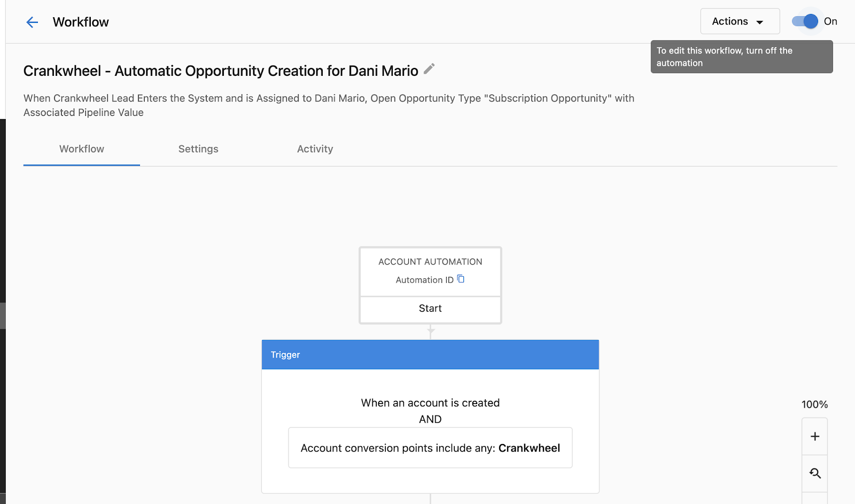Click the Workflow page heading
The height and width of the screenshot is (504, 855).
81,22
